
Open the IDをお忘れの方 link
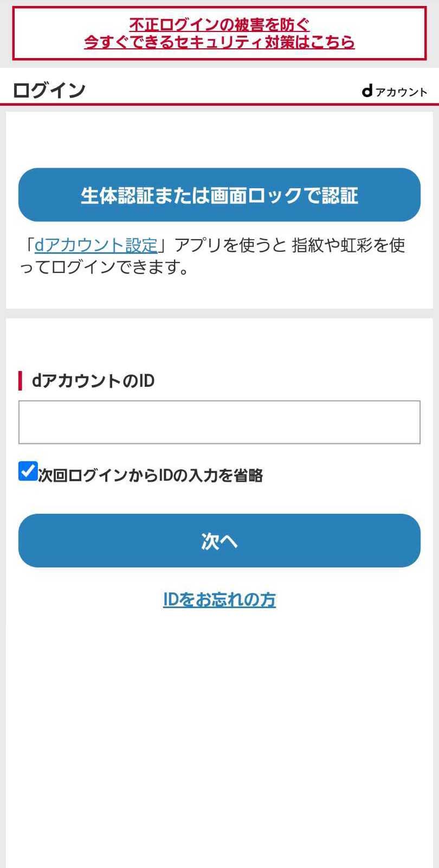(x=219, y=599)
